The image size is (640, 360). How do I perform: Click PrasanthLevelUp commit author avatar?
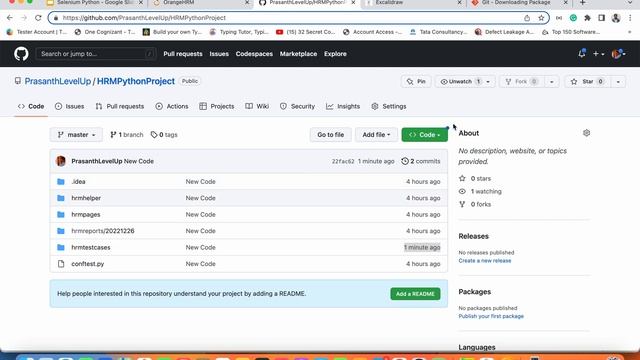[x=61, y=161]
